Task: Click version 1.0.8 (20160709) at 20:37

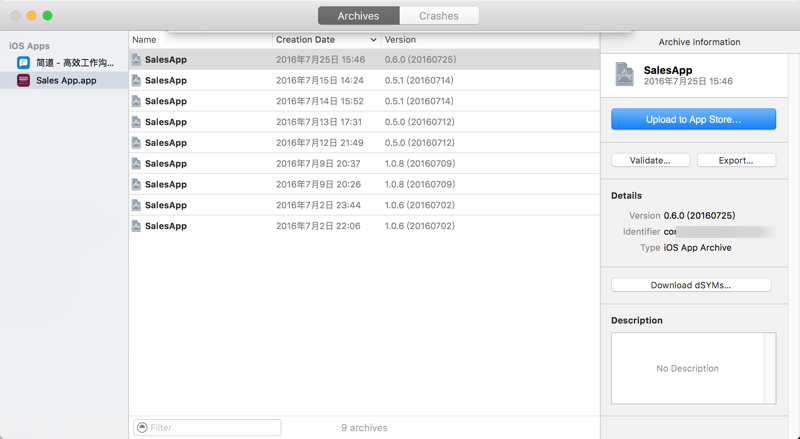Action: (x=420, y=163)
